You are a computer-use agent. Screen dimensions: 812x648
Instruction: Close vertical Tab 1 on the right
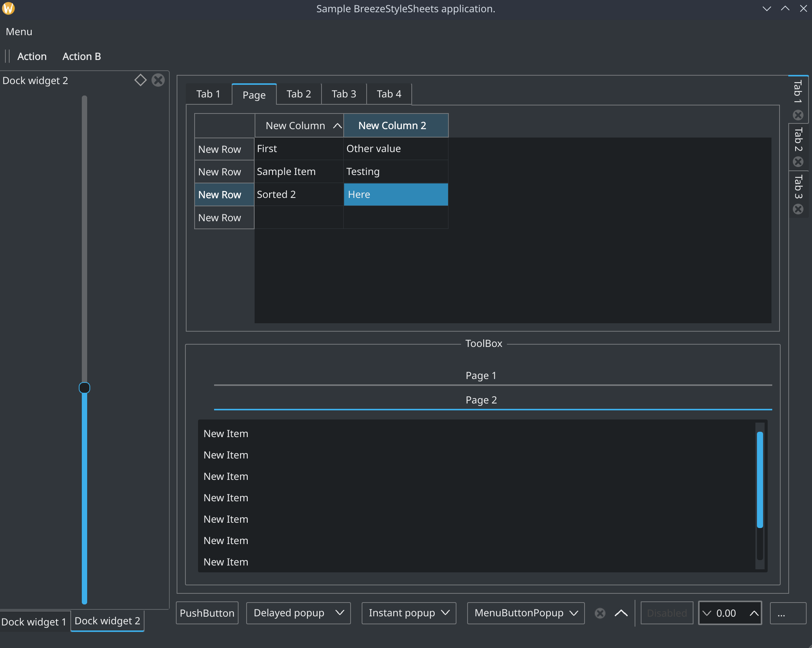click(798, 115)
